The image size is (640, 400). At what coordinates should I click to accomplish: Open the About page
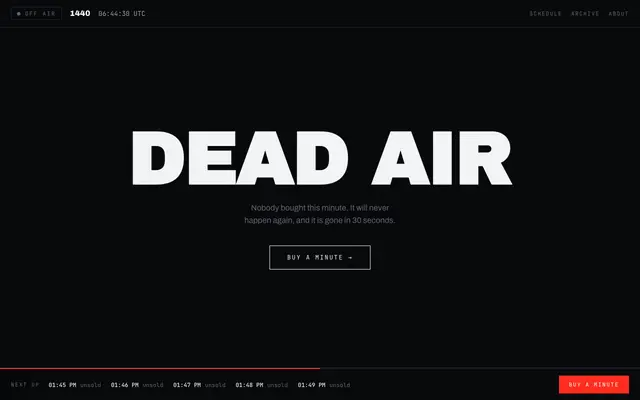coord(618,13)
